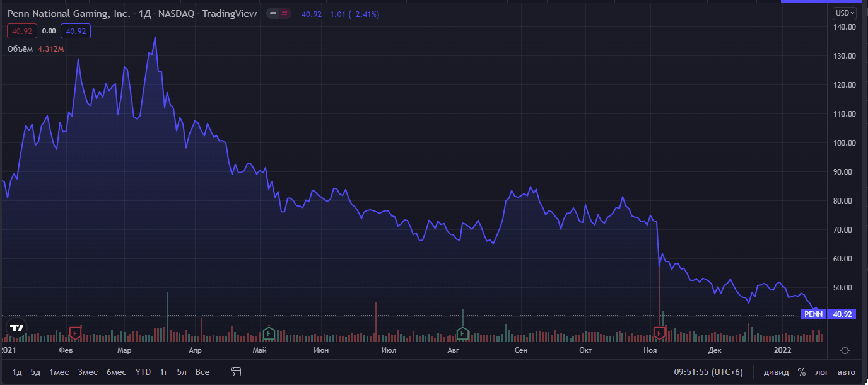Click the 60.00 price scale label
The image size is (868, 385).
pos(844,259)
